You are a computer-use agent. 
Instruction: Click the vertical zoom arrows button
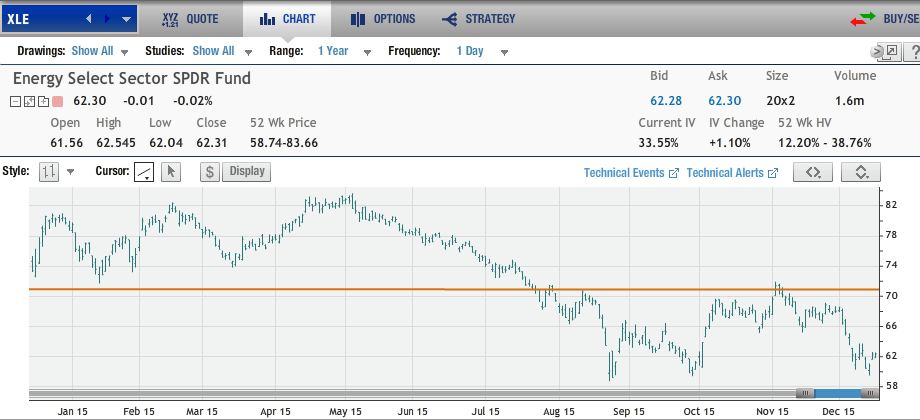861,172
